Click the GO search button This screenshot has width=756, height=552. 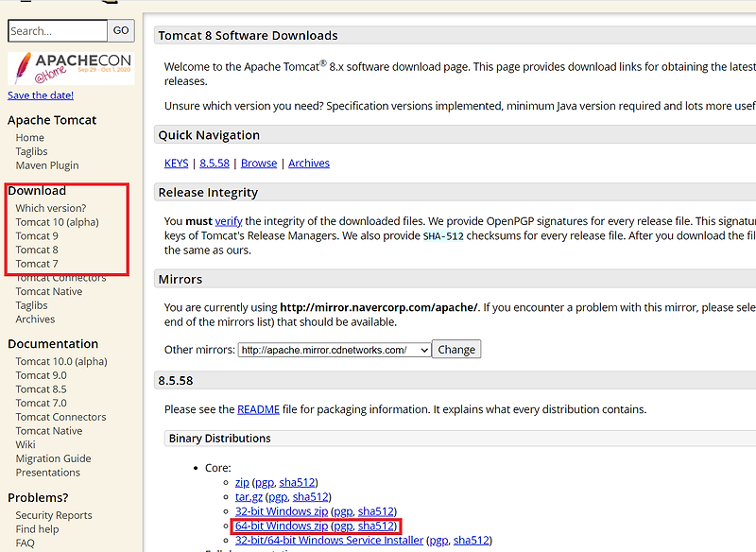(121, 30)
